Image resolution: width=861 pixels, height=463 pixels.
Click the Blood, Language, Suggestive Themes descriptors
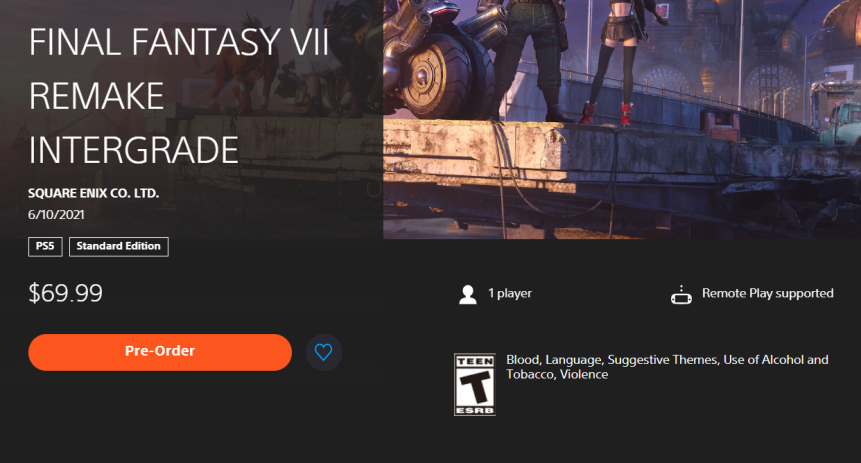612,360
